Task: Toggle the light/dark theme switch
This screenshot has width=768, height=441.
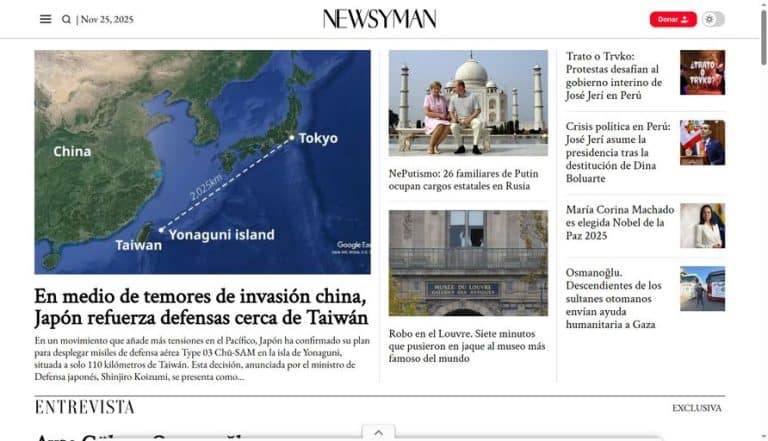Action: (713, 19)
